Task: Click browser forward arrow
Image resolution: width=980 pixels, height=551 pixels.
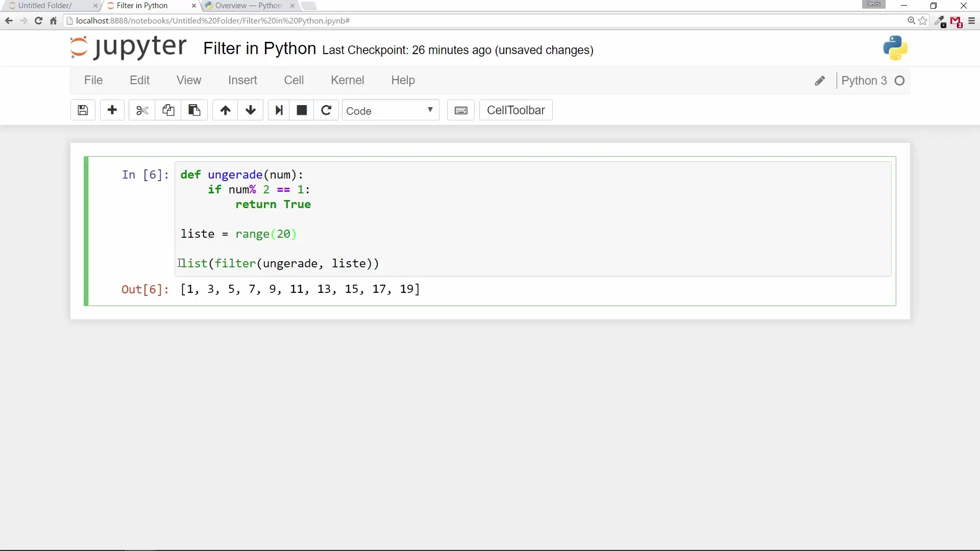Action: pyautogui.click(x=23, y=21)
